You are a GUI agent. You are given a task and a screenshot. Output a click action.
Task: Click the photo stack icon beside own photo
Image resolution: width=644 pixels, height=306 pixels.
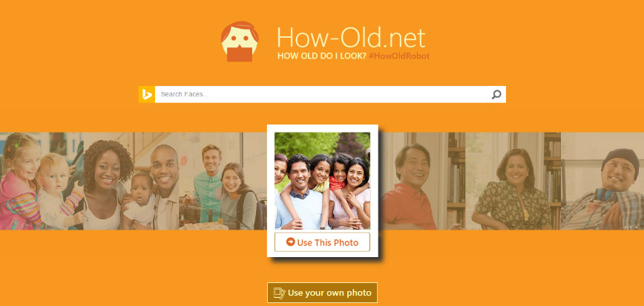tap(279, 293)
